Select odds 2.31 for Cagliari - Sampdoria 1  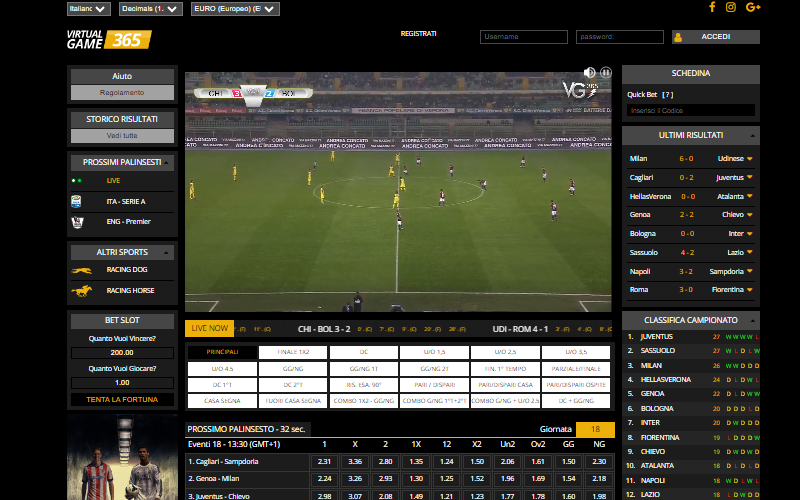coord(324,462)
